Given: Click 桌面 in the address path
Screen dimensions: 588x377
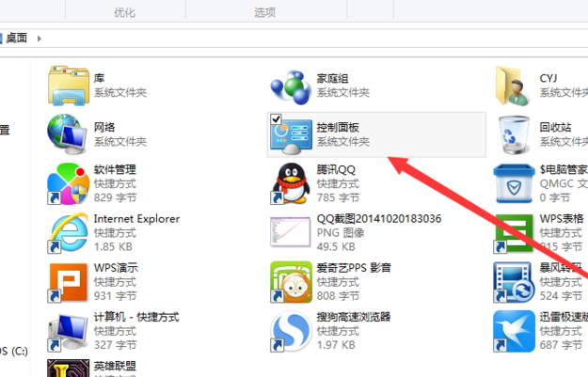Looking at the screenshot, I should pyautogui.click(x=17, y=39).
